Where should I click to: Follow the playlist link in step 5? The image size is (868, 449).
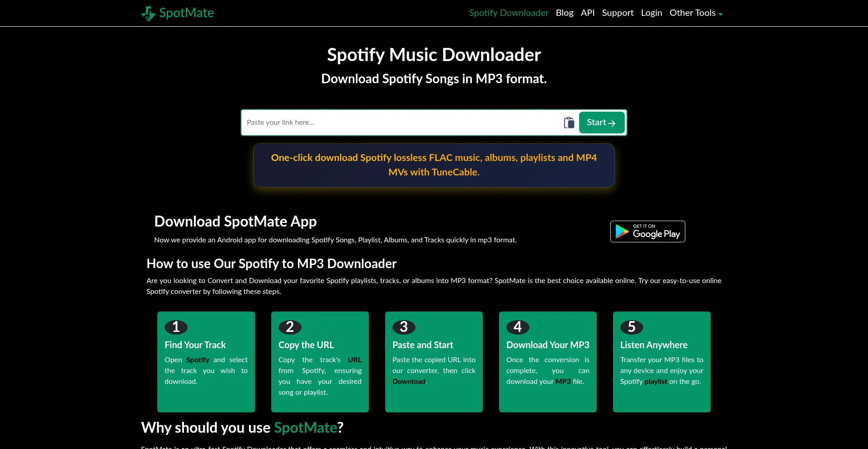[656, 382]
